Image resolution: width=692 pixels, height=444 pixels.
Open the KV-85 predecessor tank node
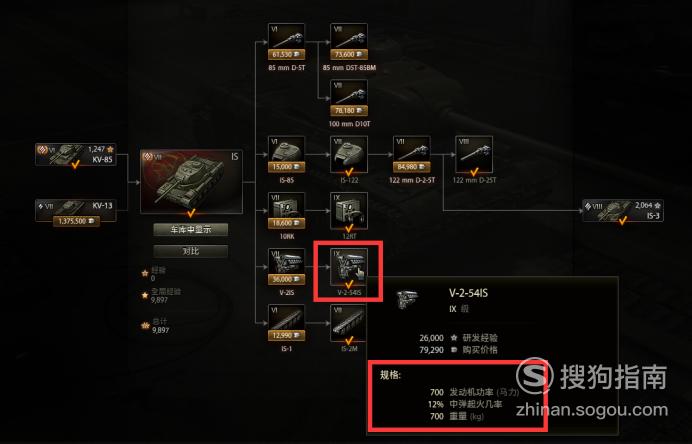[76, 154]
